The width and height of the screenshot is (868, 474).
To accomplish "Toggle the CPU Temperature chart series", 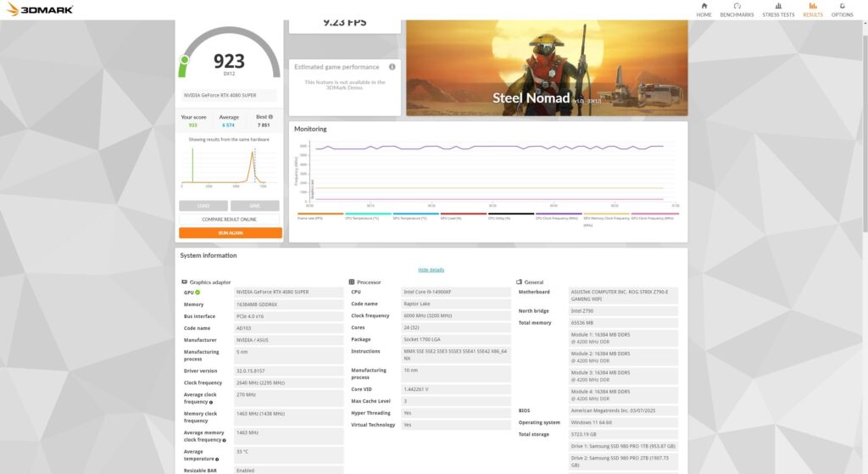I will [x=368, y=216].
